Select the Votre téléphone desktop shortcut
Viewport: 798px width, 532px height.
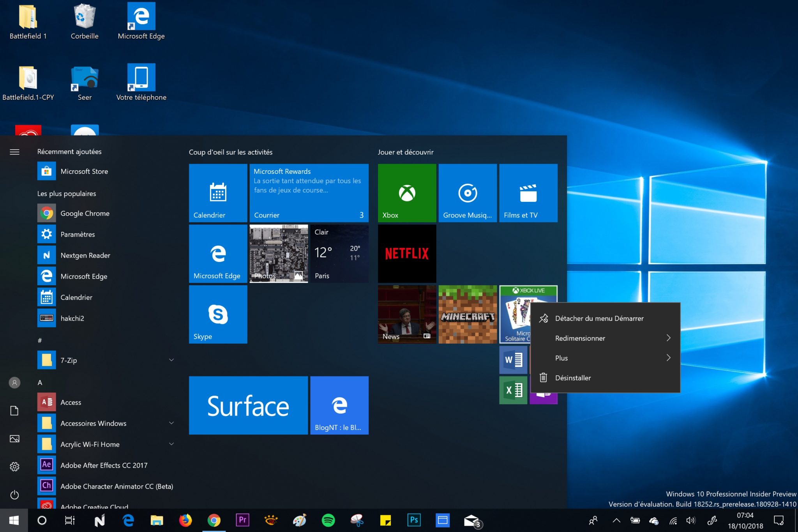(141, 83)
